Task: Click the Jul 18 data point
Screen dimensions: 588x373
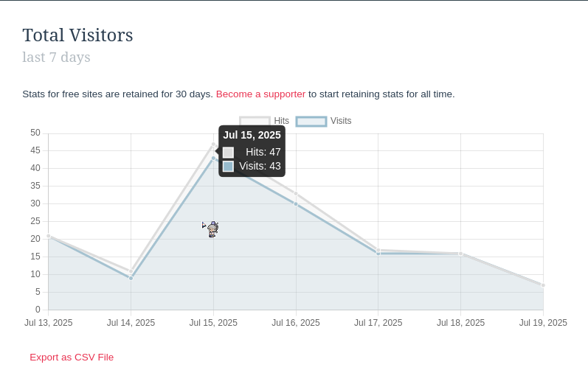Action: click(460, 254)
